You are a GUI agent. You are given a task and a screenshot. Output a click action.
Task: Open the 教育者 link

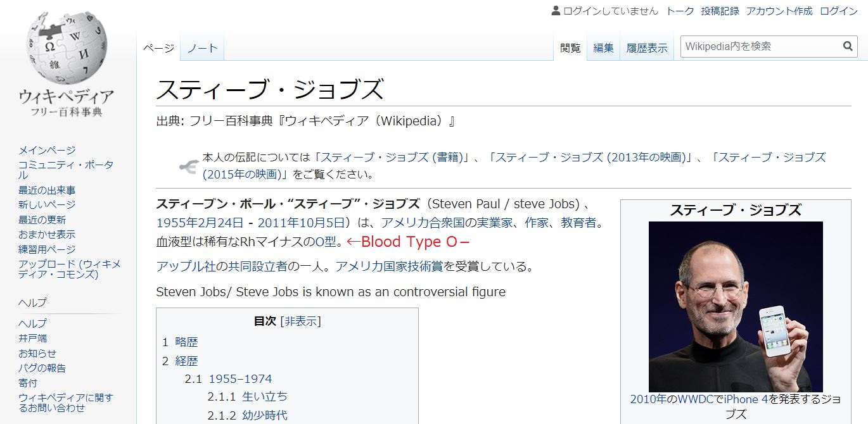(578, 223)
